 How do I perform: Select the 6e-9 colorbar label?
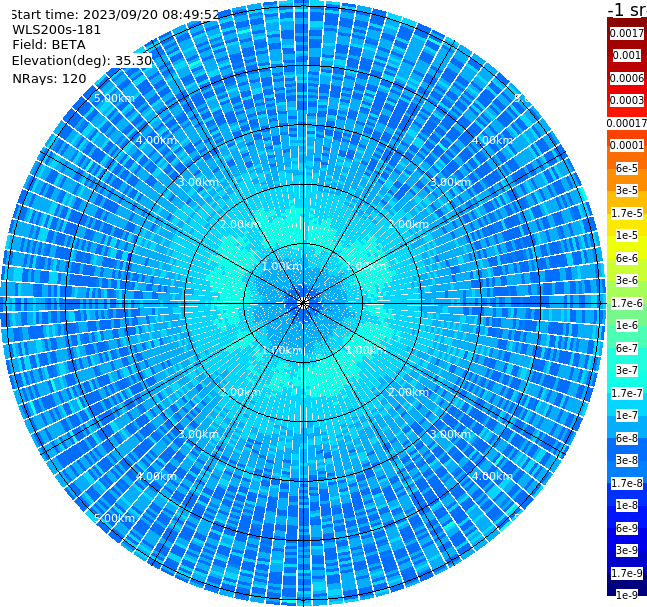point(627,528)
